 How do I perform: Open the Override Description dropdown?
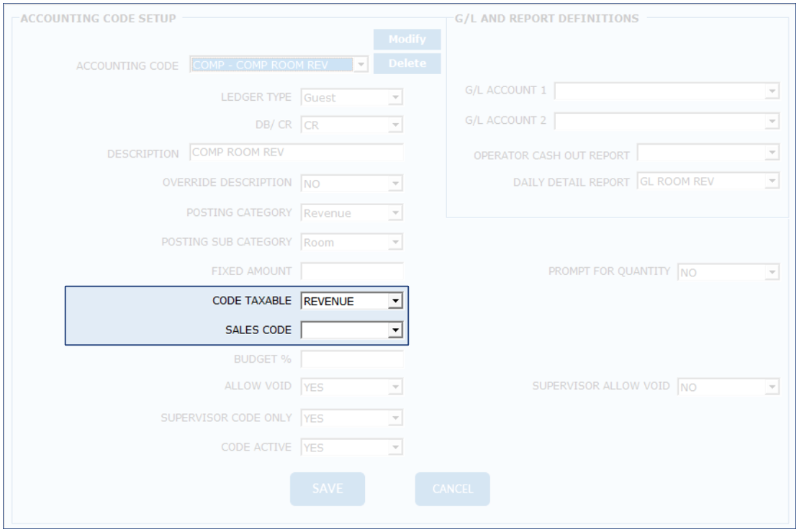point(394,184)
